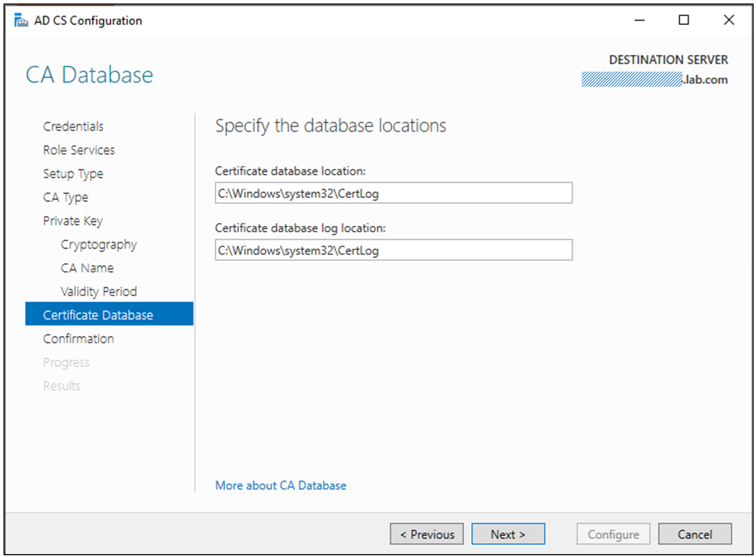Maximize the wizard window

coord(684,20)
